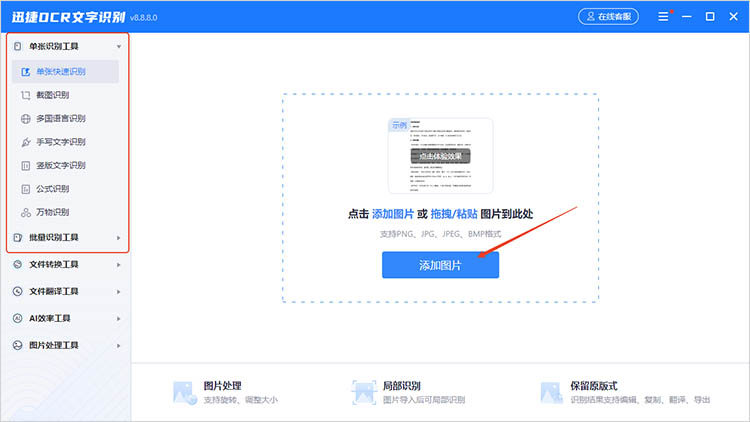Click the 迅捷OCR文字识别 app title

tap(68, 17)
